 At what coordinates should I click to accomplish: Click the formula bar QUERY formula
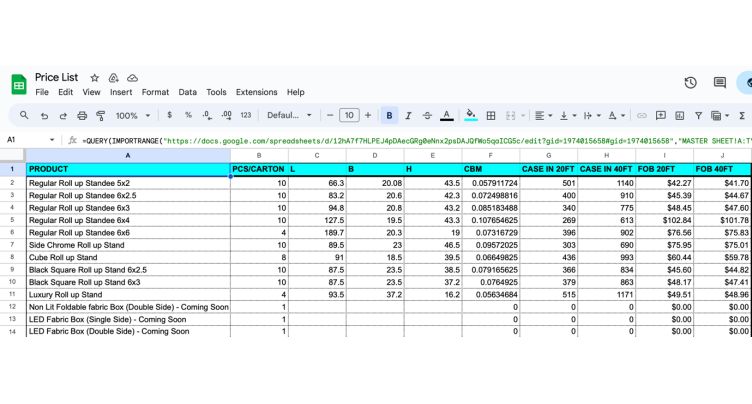click(416, 141)
